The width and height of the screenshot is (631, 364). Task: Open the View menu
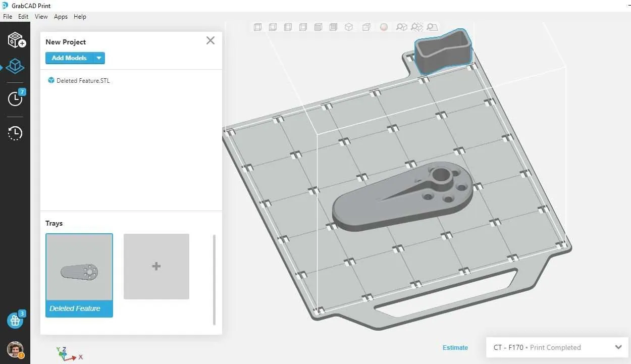pos(41,17)
